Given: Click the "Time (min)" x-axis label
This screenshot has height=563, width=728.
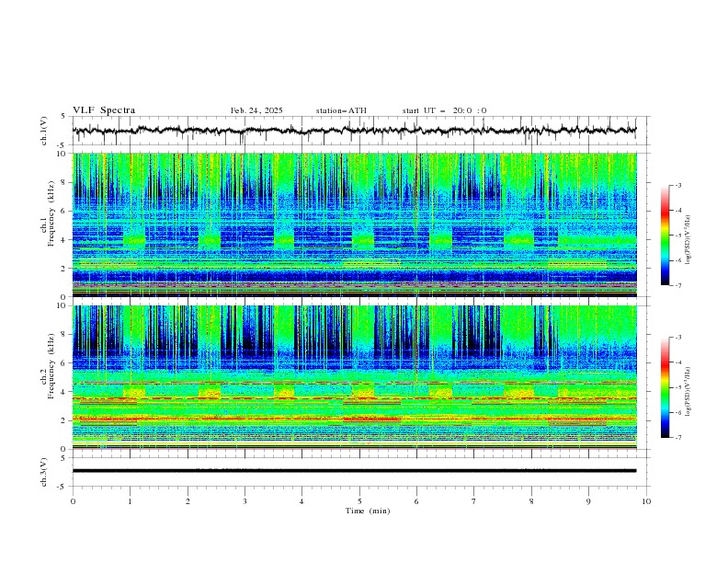Looking at the screenshot, I should pyautogui.click(x=368, y=511).
